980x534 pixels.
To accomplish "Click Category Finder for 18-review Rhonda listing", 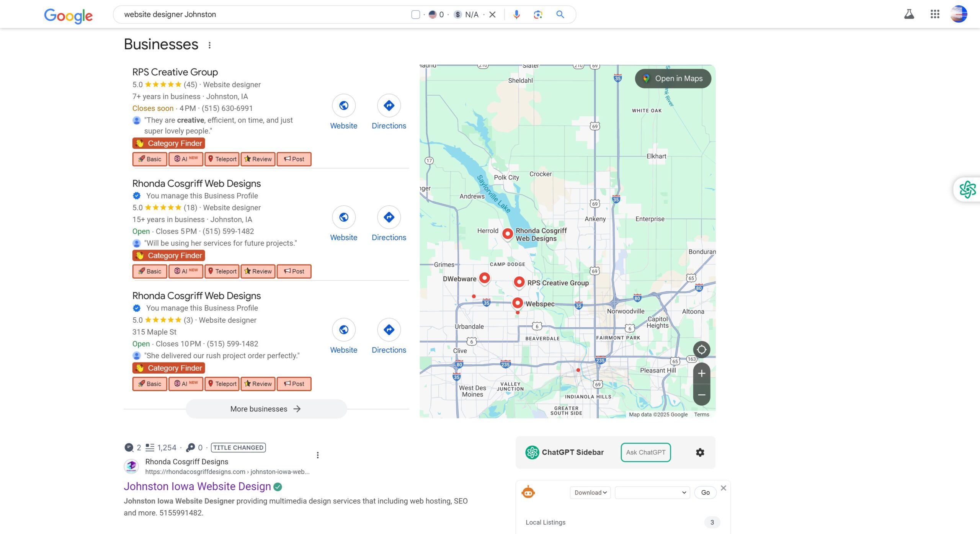I will tap(169, 255).
